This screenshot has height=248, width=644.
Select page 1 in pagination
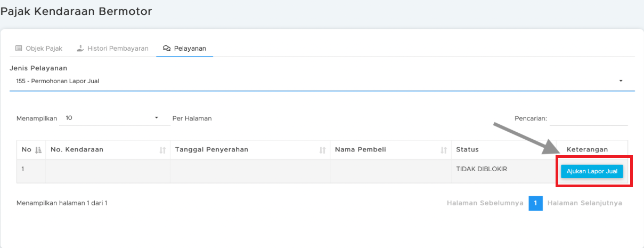click(x=535, y=203)
